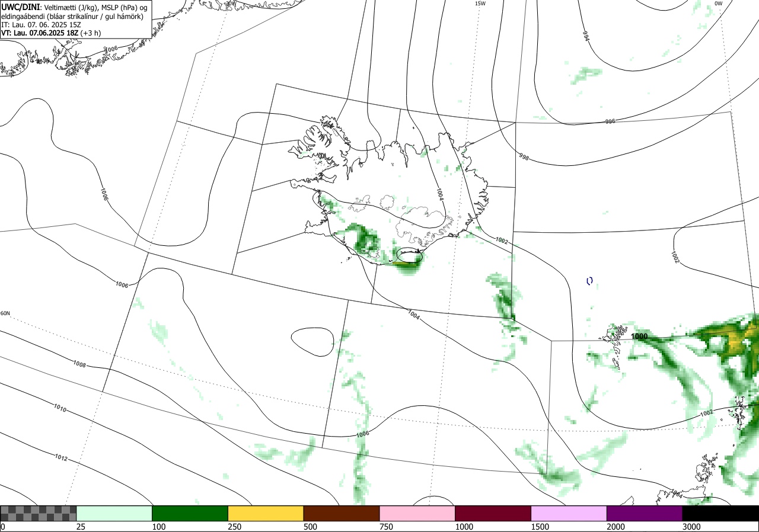Screen dimensions: 759x532
Task: Click the '60N' latitude label
Action: [x=5, y=313]
